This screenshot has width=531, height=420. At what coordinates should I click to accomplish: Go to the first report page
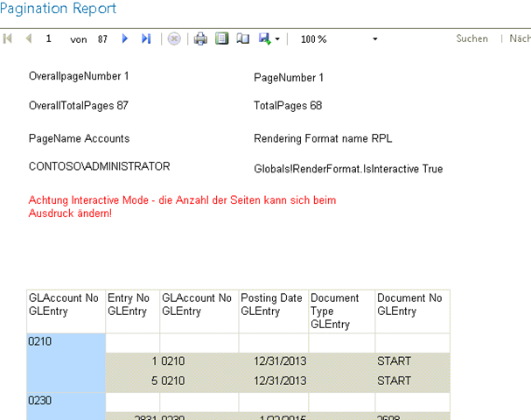click(x=9, y=39)
